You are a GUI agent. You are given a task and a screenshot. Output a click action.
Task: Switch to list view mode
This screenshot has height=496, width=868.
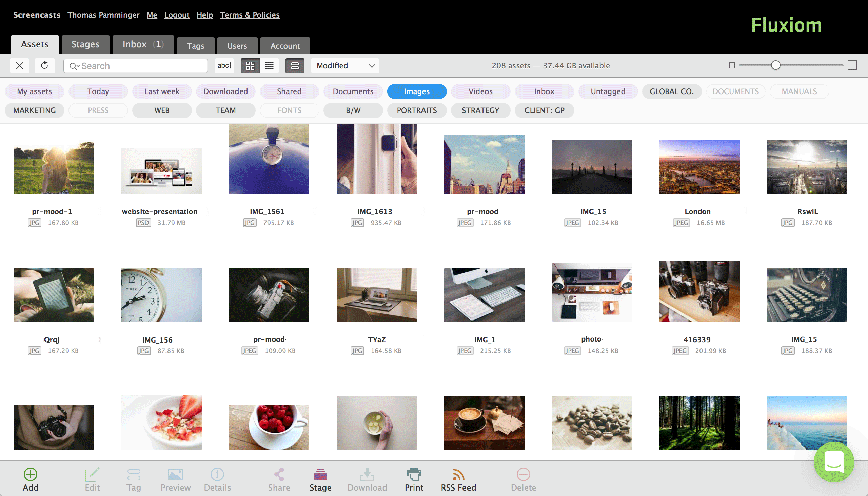point(269,65)
